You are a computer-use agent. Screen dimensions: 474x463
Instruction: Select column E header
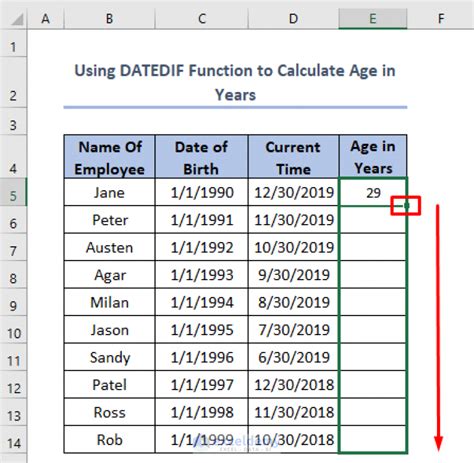point(373,19)
